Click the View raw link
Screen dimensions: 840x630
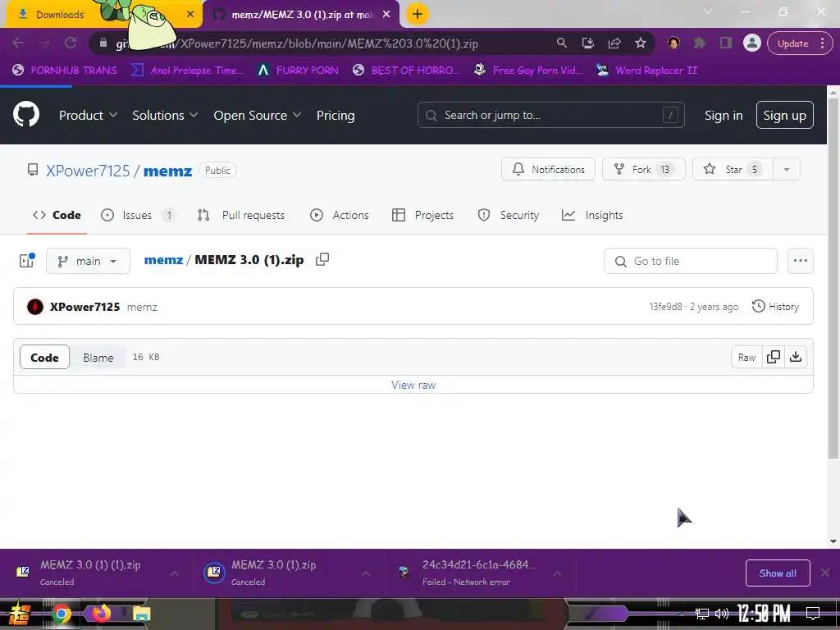[413, 385]
